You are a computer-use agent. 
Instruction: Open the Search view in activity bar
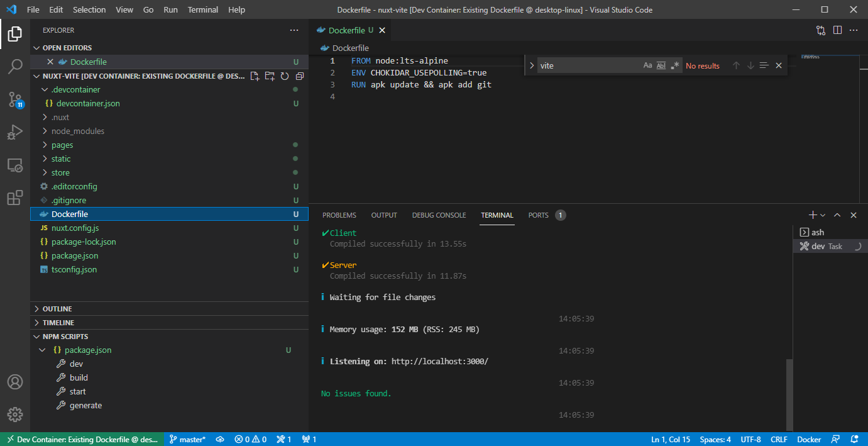point(15,66)
